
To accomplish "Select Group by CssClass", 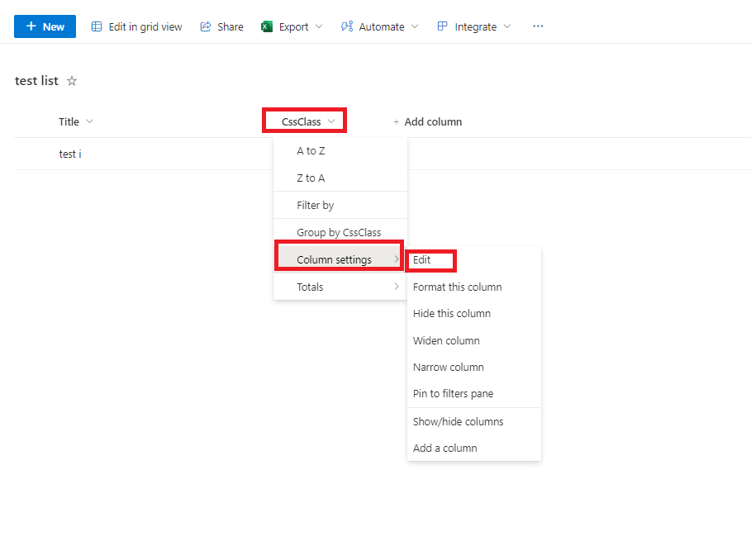I will (340, 233).
